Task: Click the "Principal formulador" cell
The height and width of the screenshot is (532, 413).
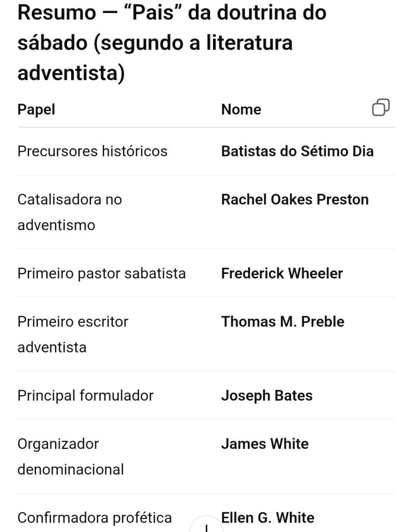Action: click(x=86, y=396)
